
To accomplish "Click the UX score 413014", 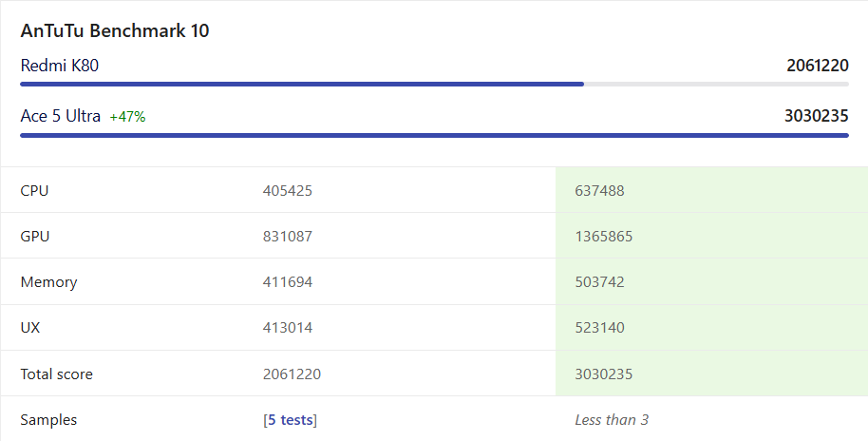I will point(288,328).
